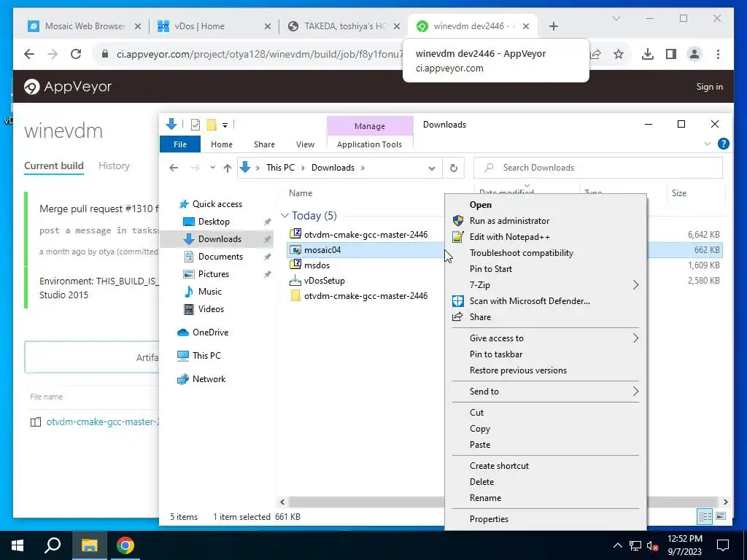
Task: Click Chrome address bar URL
Action: [x=259, y=54]
